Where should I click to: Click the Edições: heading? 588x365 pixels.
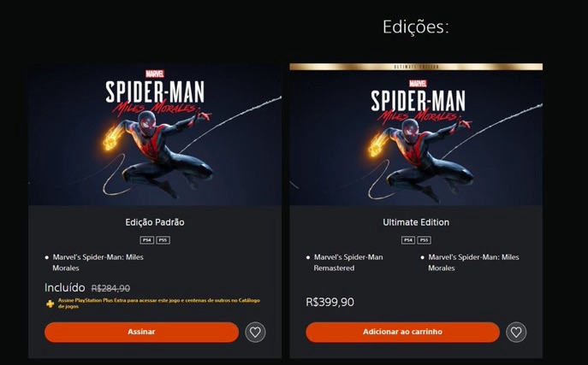(x=415, y=27)
